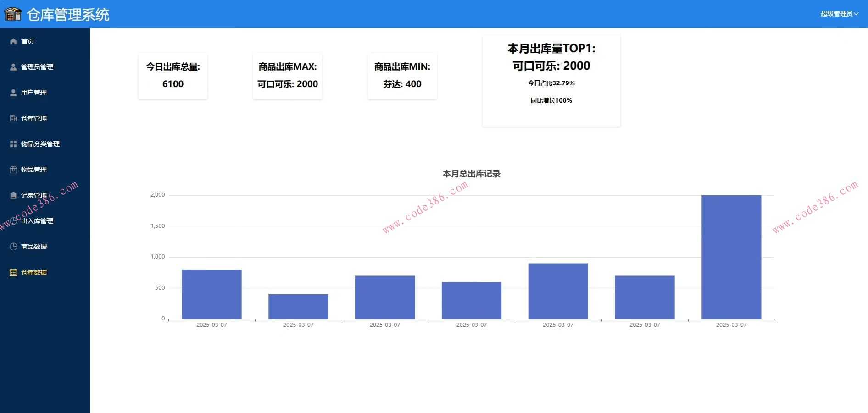Click the building icon beside 仓库管理

[x=13, y=118]
